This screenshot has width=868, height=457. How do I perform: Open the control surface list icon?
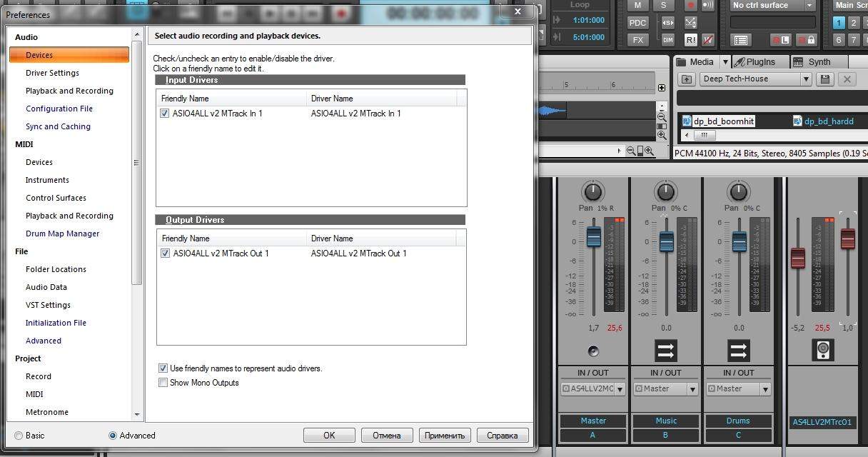pyautogui.click(x=741, y=40)
